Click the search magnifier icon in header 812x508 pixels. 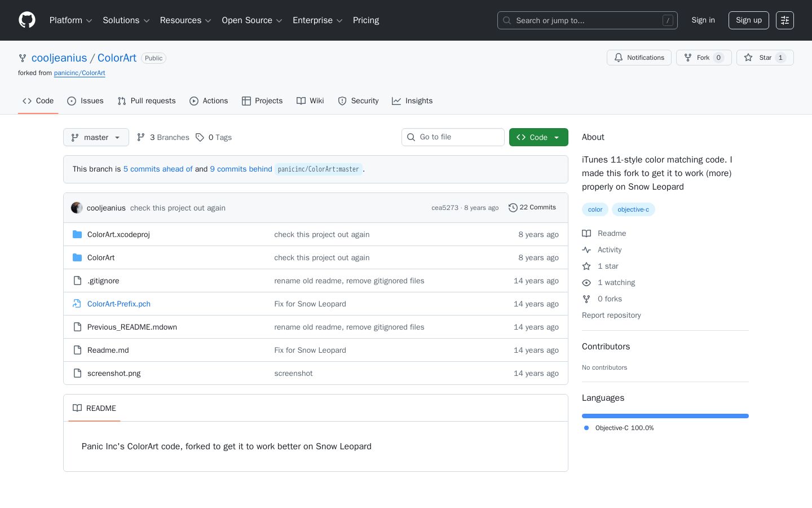coord(507,20)
